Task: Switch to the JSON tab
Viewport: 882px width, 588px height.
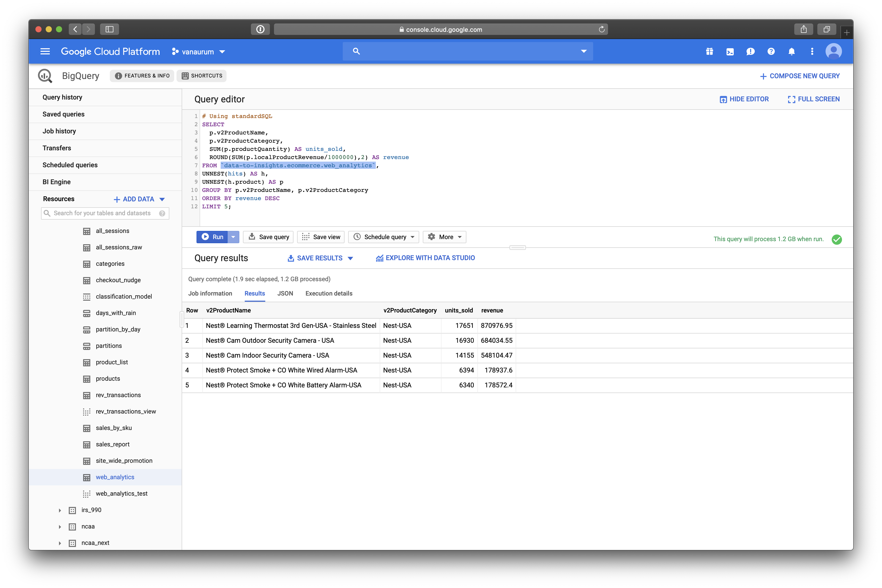Action: coord(285,294)
